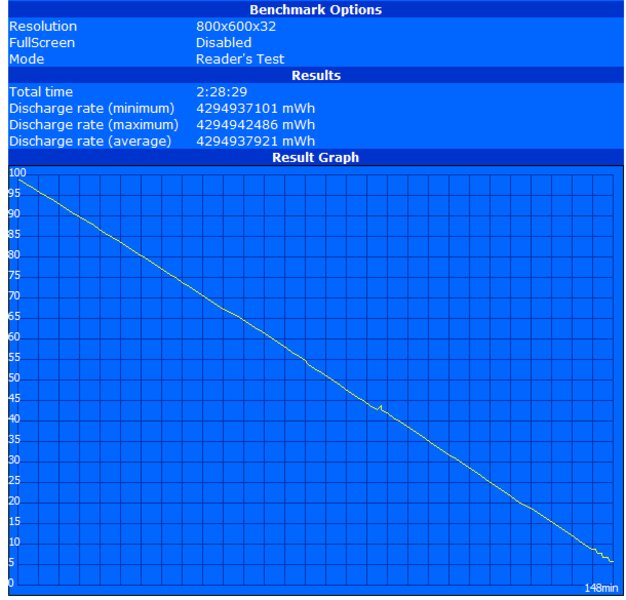Select the '4294937101 mWh' value
This screenshot has width=626, height=600.
click(256, 108)
